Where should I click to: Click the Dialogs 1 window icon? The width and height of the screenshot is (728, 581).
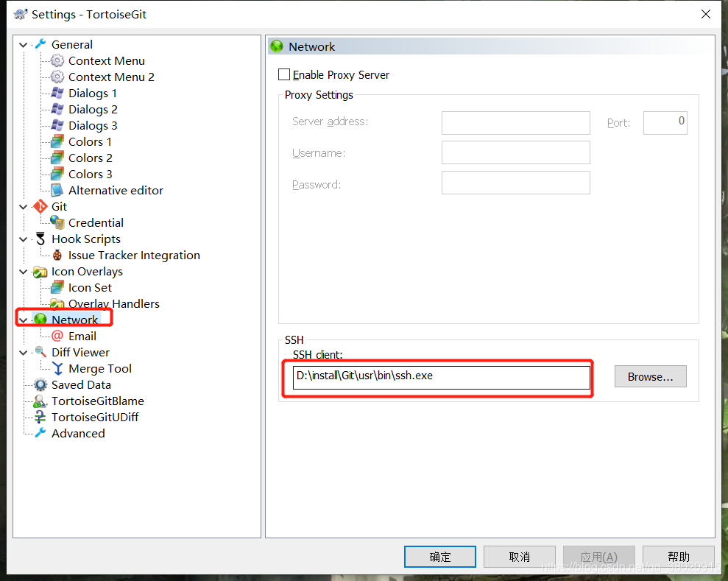pyautogui.click(x=57, y=93)
